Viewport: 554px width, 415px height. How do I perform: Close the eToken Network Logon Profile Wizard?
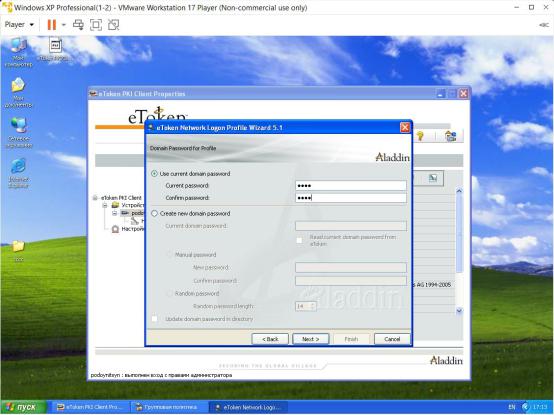405,128
